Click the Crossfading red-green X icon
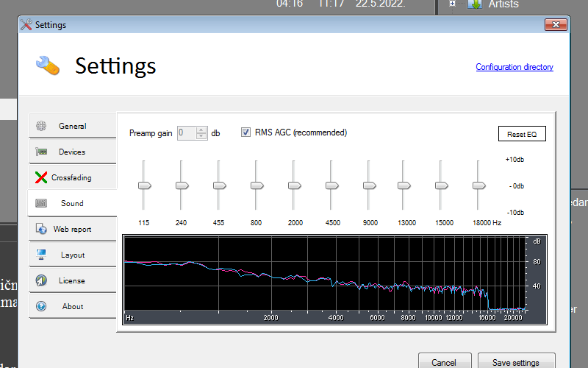588x368 pixels. coord(41,177)
